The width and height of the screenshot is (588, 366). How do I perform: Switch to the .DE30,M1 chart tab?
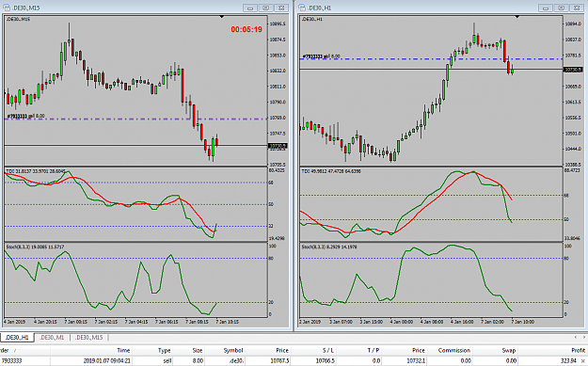coord(52,338)
